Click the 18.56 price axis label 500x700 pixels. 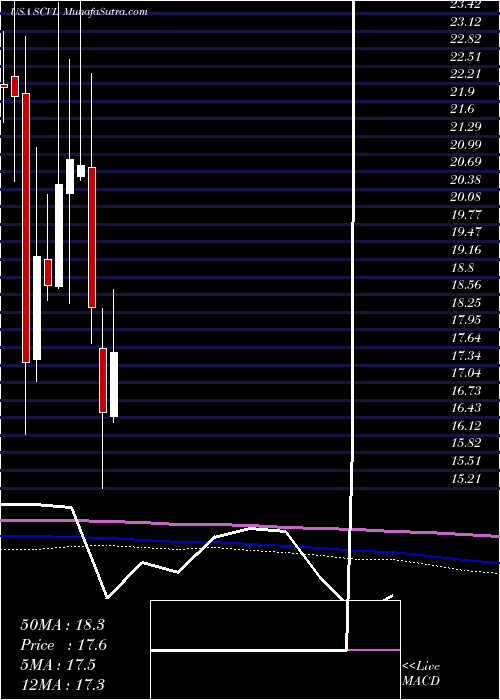[x=466, y=286]
